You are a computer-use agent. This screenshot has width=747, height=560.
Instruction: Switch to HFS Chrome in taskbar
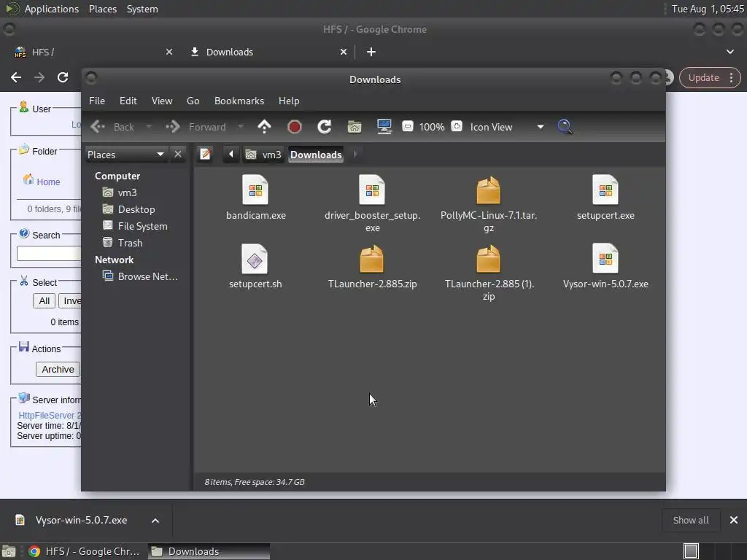(85, 551)
